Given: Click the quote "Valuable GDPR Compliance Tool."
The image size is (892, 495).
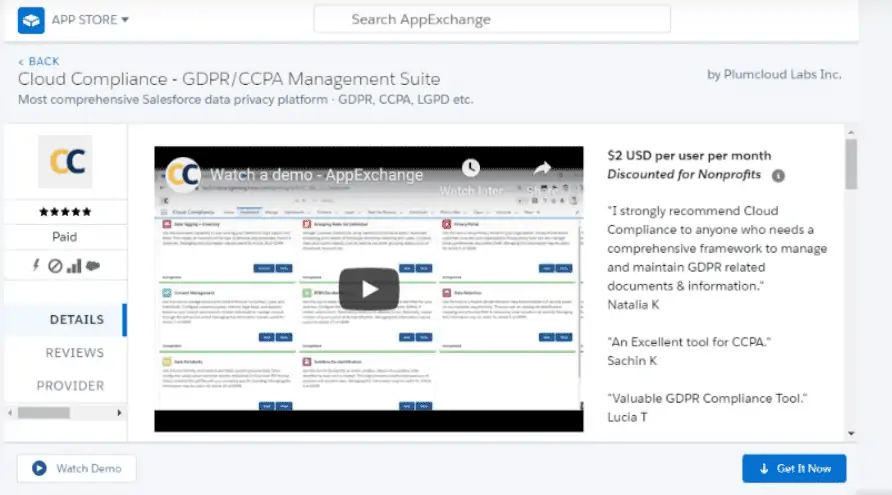Looking at the screenshot, I should [707, 398].
